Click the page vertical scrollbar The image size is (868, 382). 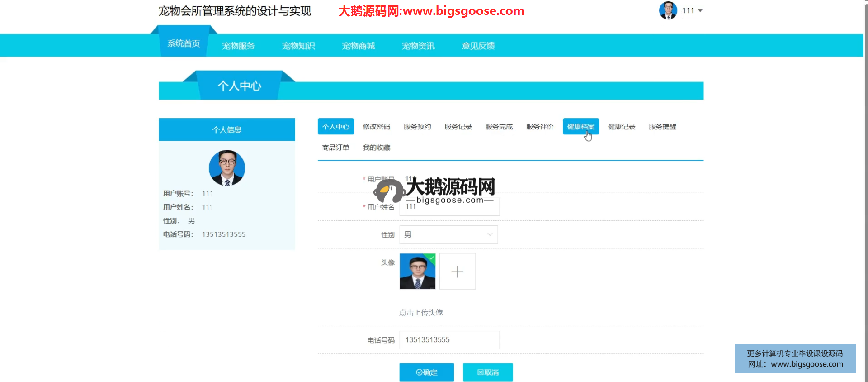pos(865,181)
